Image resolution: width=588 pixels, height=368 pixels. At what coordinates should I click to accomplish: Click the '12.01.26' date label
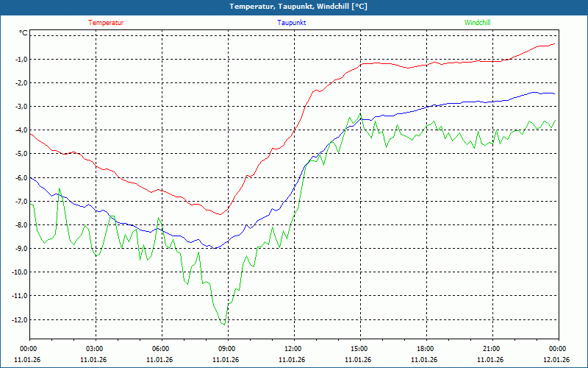point(556,360)
